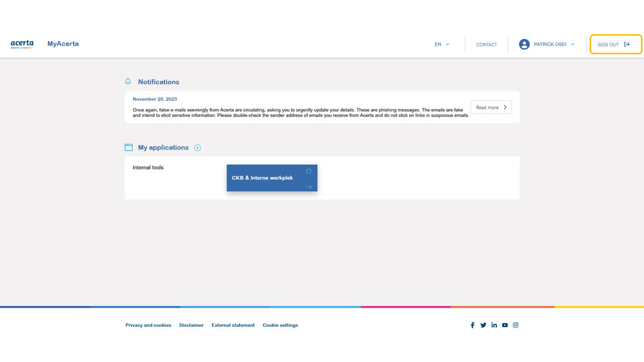Image resolution: width=644 pixels, height=362 pixels.
Task: Open the External statement link
Action: pos(233,325)
